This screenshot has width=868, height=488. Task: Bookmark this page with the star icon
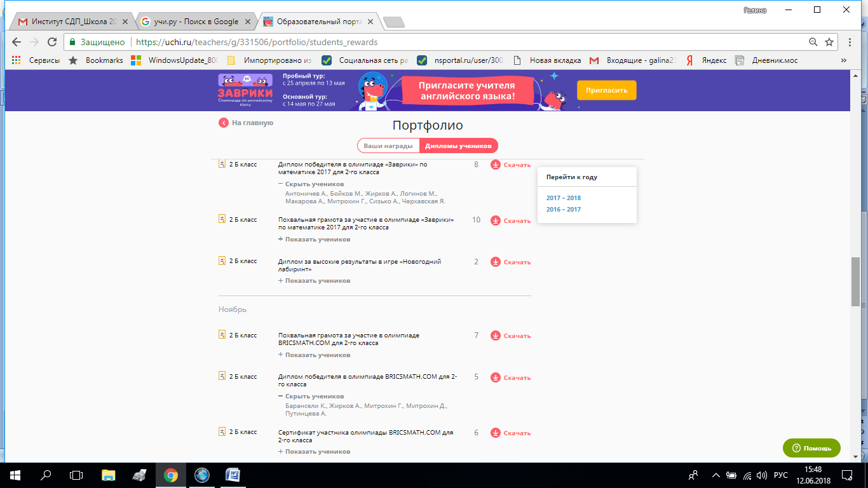(x=829, y=42)
